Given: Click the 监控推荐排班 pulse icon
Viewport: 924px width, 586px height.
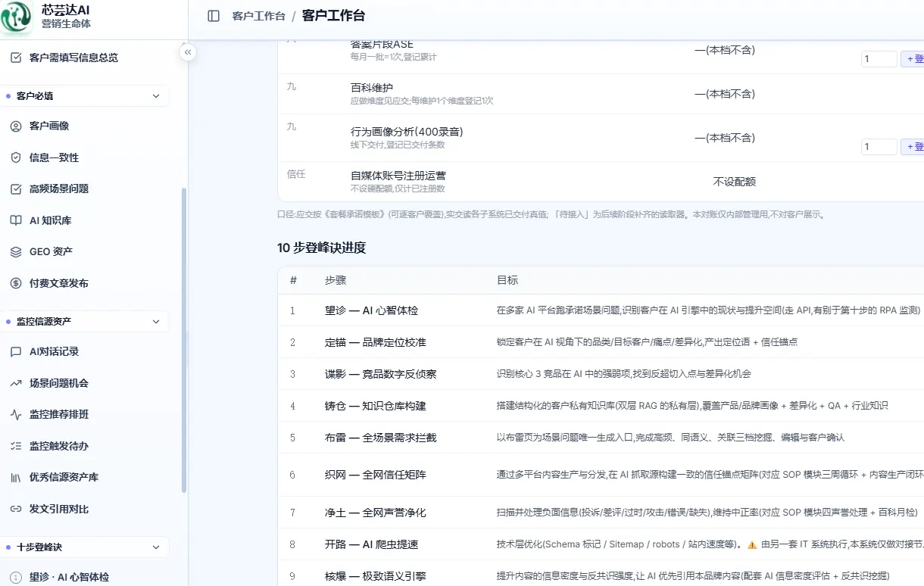Looking at the screenshot, I should pyautogui.click(x=16, y=414).
